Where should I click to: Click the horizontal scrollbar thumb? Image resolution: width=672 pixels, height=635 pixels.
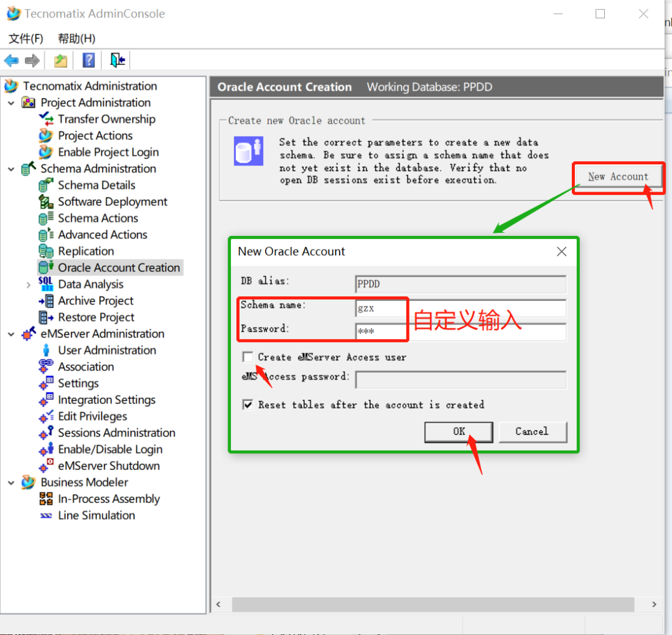click(x=433, y=604)
